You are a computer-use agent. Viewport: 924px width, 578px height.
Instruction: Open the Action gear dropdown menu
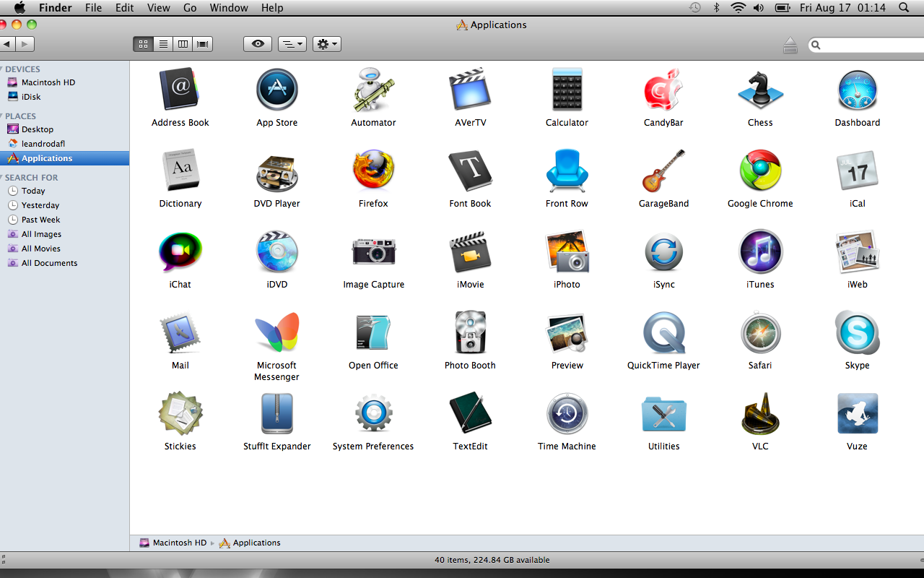[326, 44]
